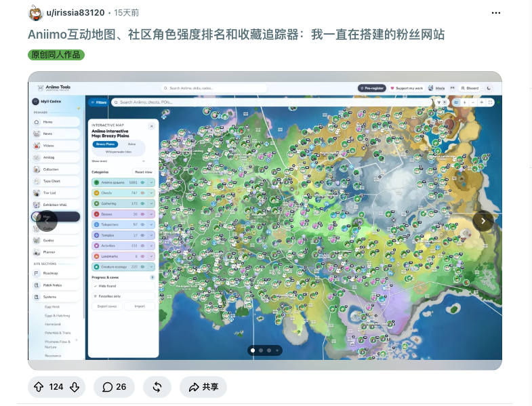532x406 pixels.
Task: Give an award to the post
Action: (x=157, y=387)
